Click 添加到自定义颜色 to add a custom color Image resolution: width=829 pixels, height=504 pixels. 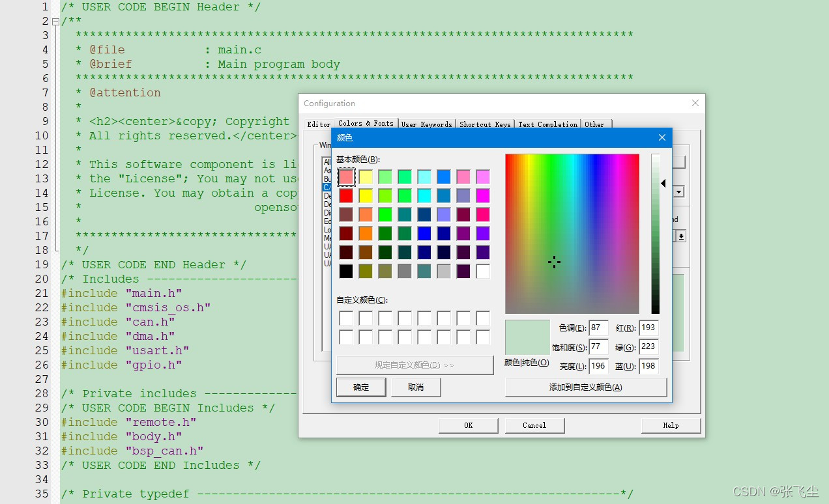586,387
